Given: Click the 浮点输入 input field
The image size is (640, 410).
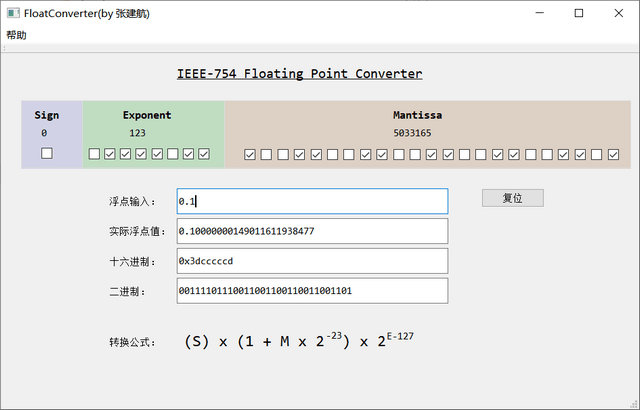Looking at the screenshot, I should (x=312, y=201).
